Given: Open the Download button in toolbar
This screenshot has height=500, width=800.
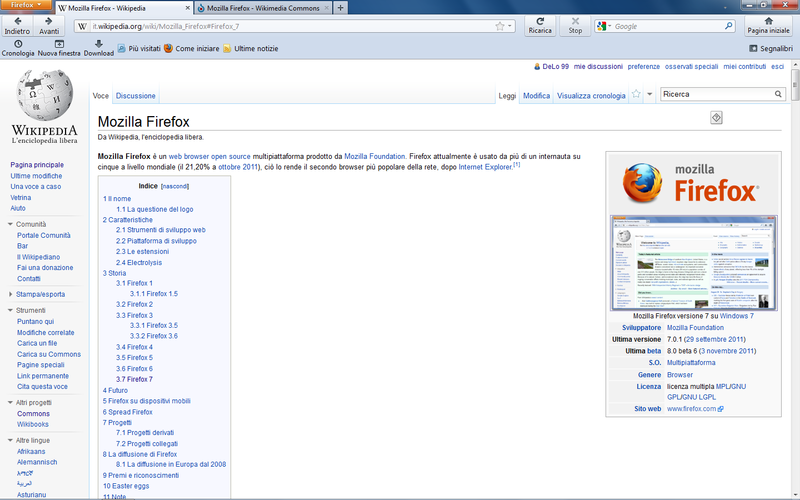Looking at the screenshot, I should 98,48.
